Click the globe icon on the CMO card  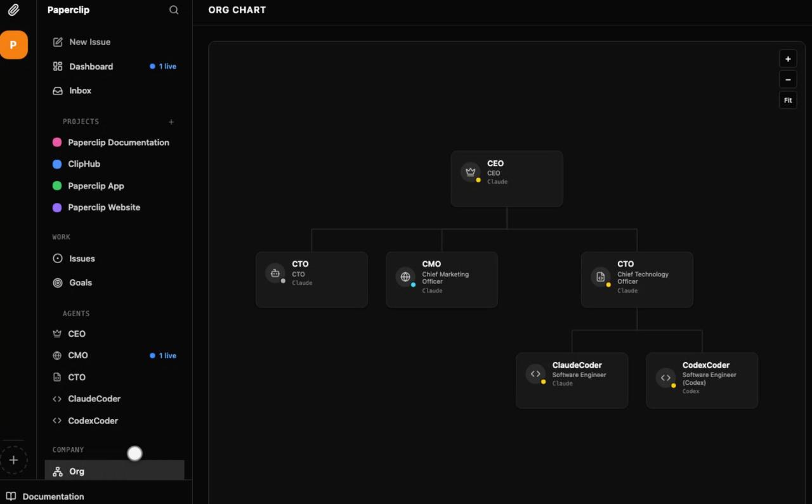(405, 277)
